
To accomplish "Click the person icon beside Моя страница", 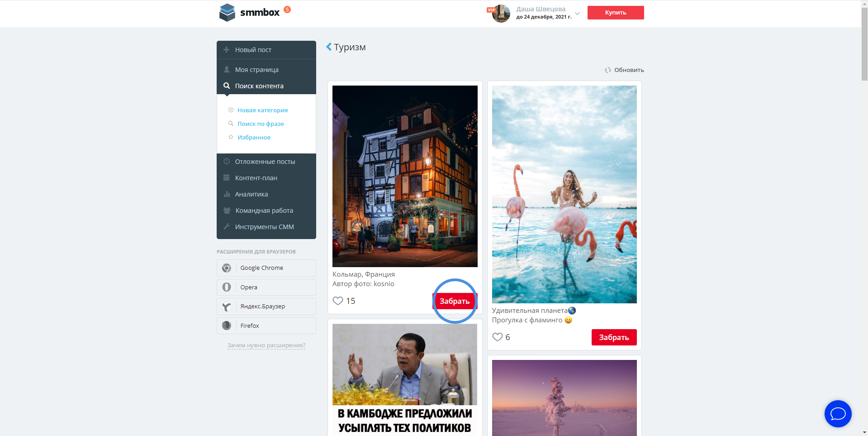I will (227, 70).
